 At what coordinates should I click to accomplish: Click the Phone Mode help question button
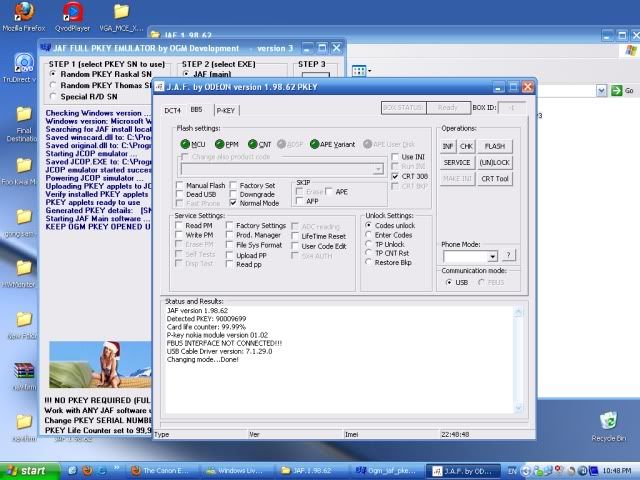coord(509,255)
